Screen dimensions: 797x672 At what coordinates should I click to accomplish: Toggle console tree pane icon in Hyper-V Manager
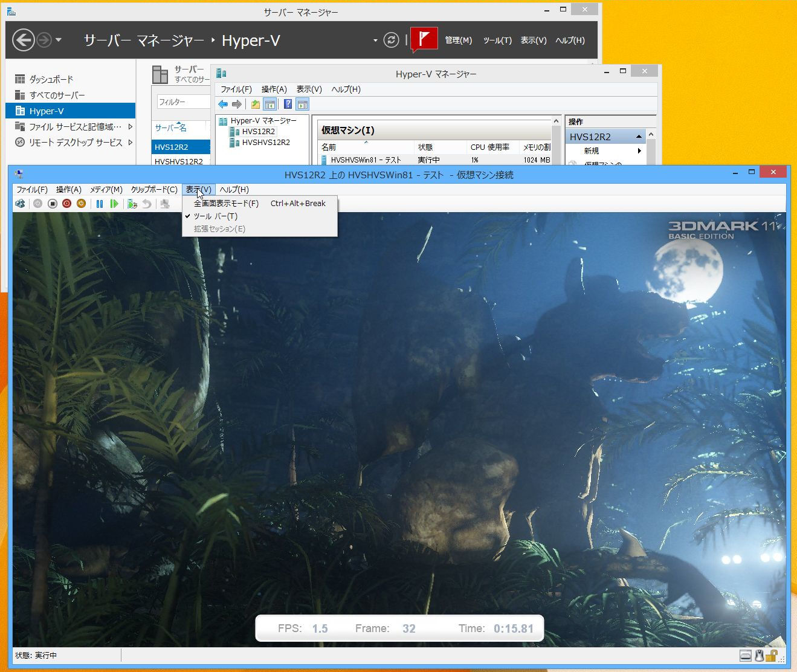click(x=270, y=104)
